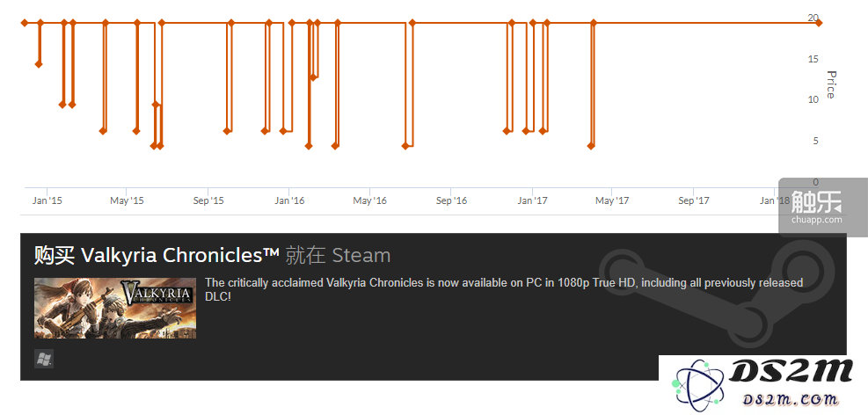The image size is (868, 415).
Task: Click the Jan '17 axis label
Action: click(533, 200)
